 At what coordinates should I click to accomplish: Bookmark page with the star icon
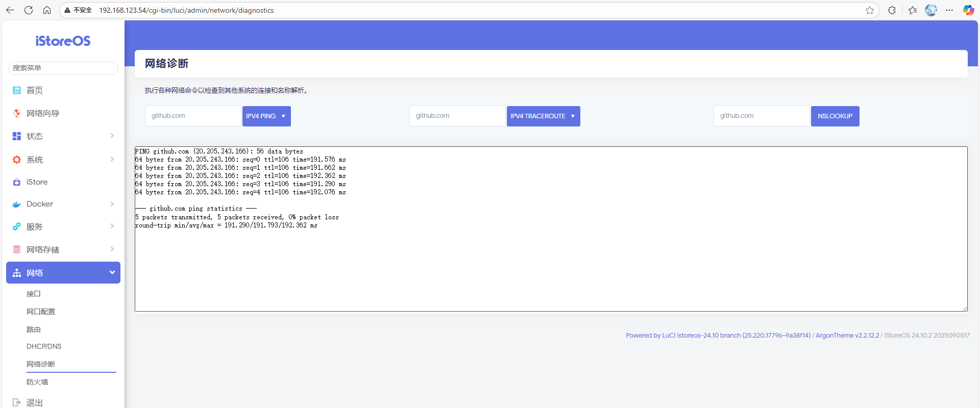[x=870, y=10]
